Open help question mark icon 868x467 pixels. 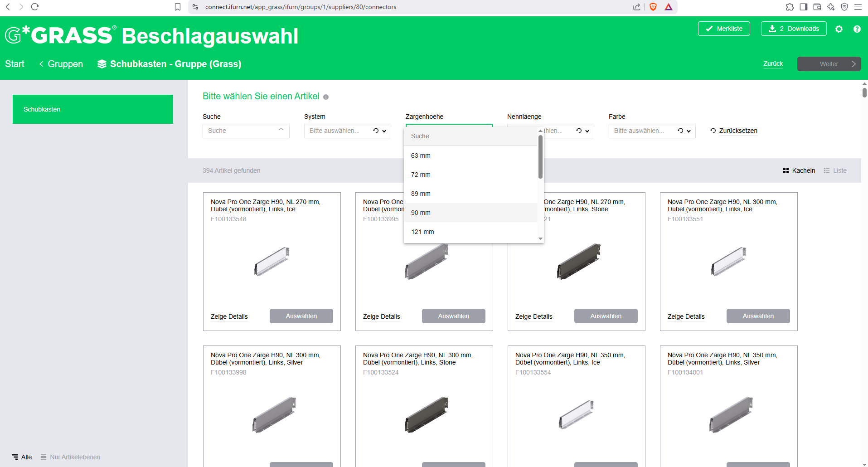[857, 29]
